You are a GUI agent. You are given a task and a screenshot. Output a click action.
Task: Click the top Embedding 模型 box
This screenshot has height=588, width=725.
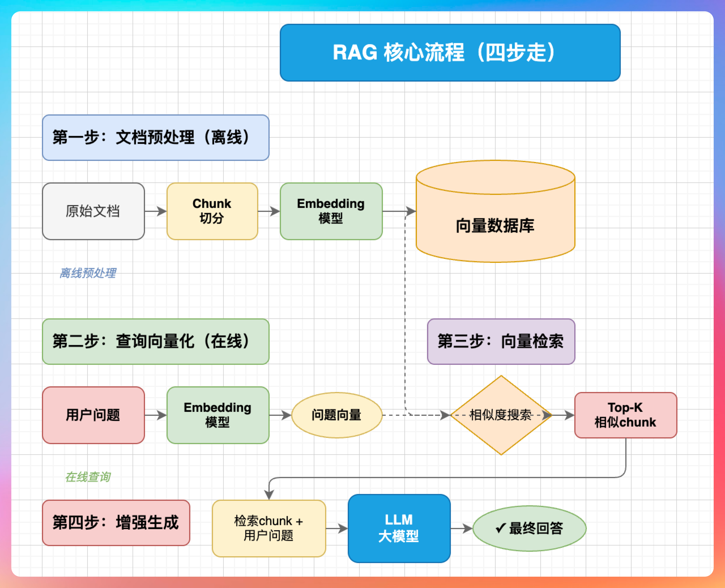pyautogui.click(x=331, y=211)
